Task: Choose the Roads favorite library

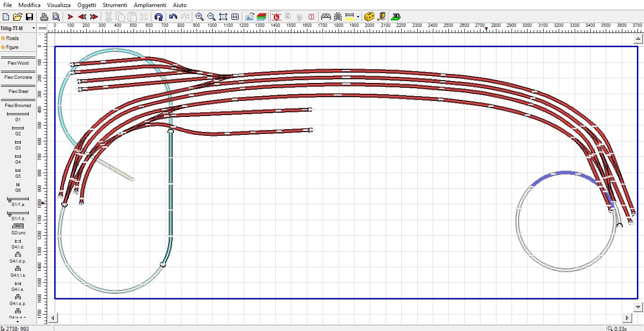Action: 12,38
